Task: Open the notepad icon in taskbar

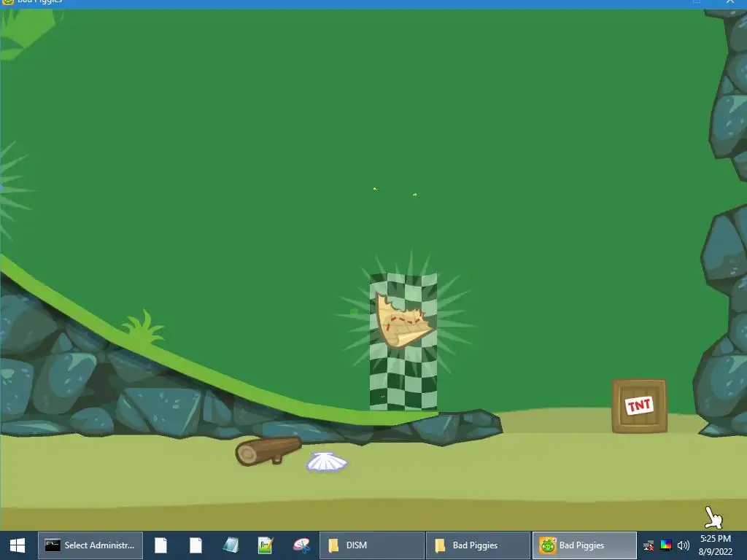Action: pos(231,545)
